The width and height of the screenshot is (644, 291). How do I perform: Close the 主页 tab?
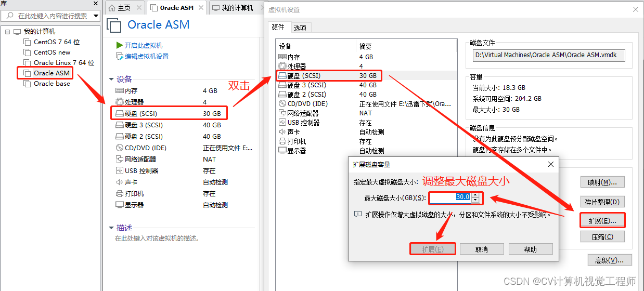(139, 8)
